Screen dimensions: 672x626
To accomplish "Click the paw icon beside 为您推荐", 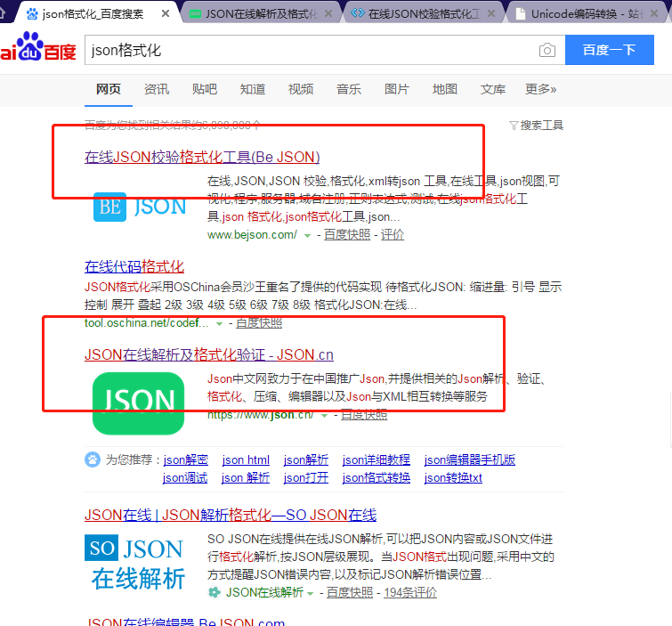I will [93, 459].
